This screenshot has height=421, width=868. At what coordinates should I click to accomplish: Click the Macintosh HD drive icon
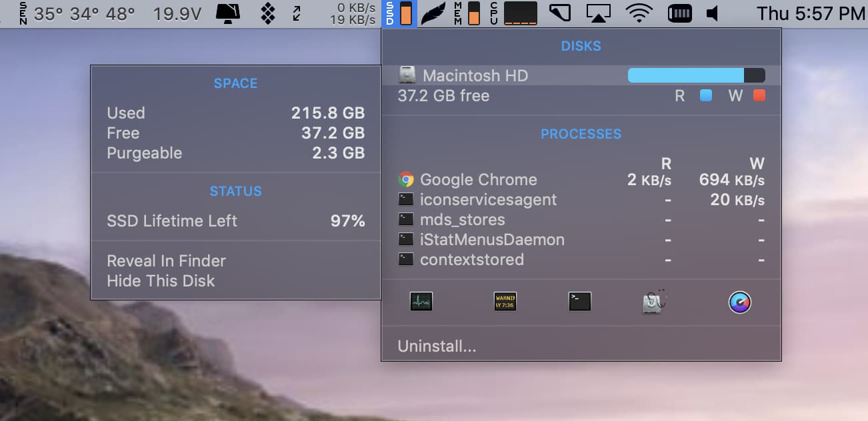(407, 75)
